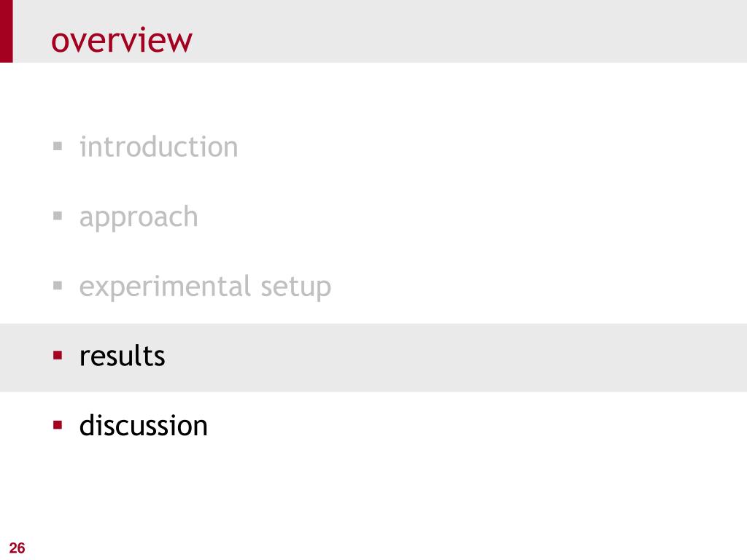This screenshot has width=747, height=560.
Task: Click the gray bullet beside introduction
Action: (x=58, y=146)
